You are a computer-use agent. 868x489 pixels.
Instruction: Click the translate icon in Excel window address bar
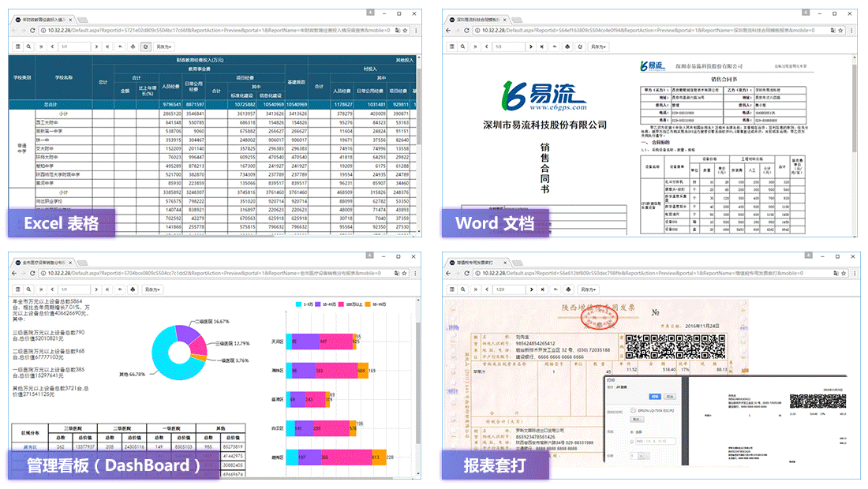click(398, 31)
